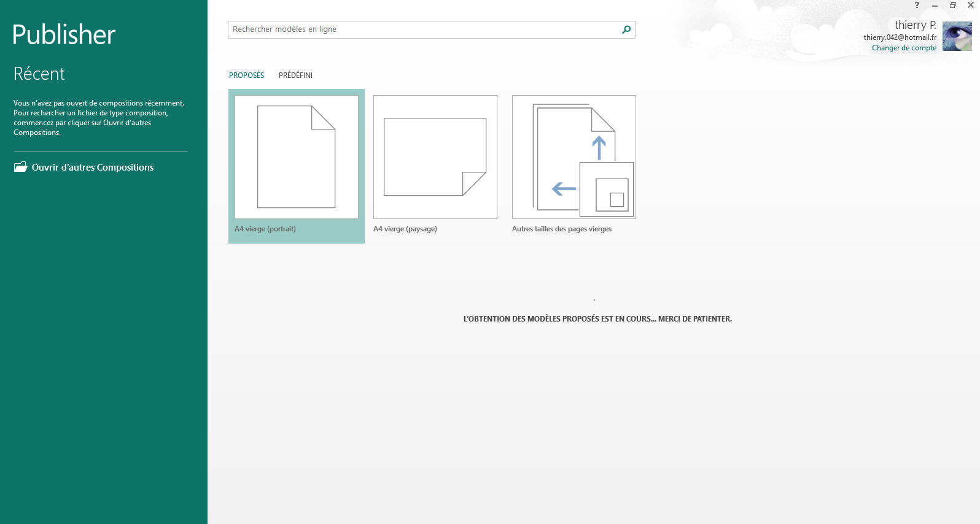Image resolution: width=980 pixels, height=524 pixels.
Task: Close the Publisher window
Action: click(x=971, y=5)
